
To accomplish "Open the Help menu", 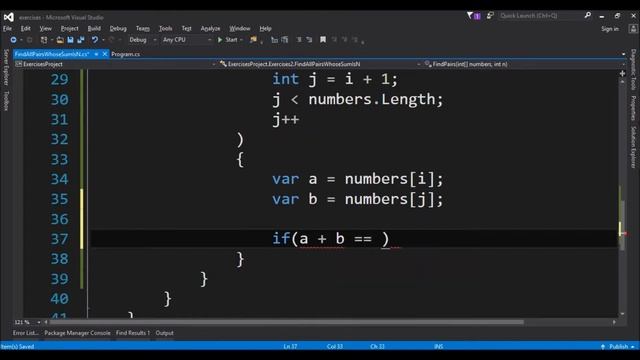I will pyautogui.click(x=265, y=29).
